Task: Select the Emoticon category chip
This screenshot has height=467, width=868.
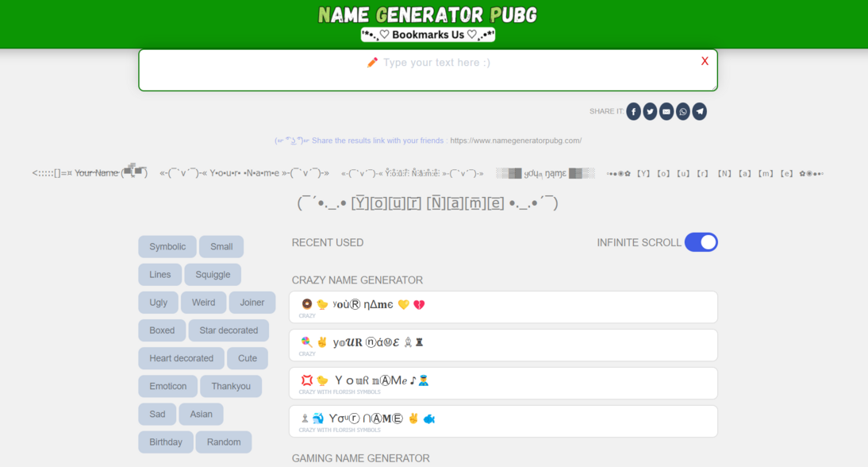Action: (x=167, y=386)
